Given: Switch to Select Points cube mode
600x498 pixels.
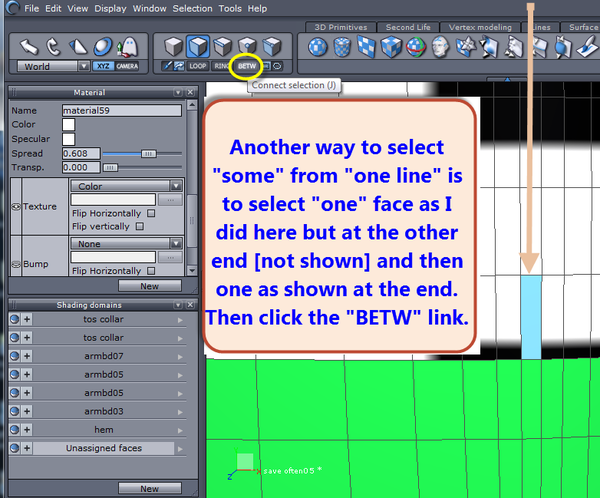Looking at the screenshot, I should (x=247, y=46).
